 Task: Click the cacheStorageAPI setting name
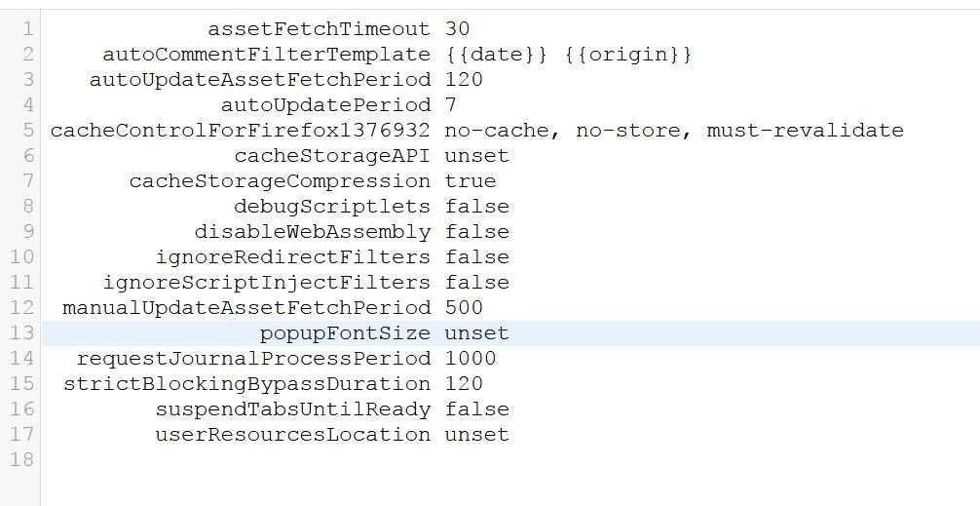click(331, 156)
